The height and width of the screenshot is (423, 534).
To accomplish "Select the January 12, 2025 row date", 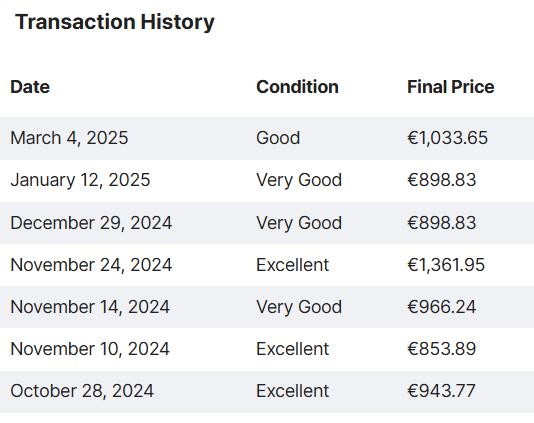I will click(80, 180).
